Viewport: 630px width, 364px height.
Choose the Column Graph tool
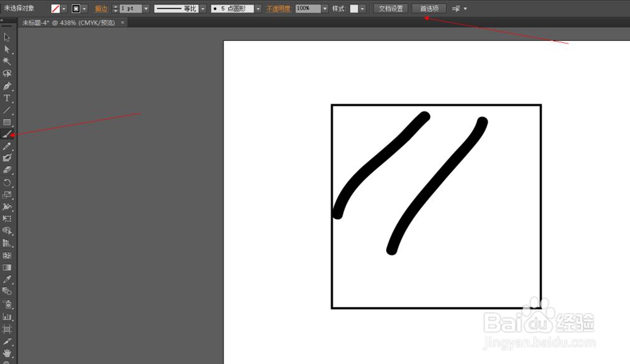[x=7, y=317]
